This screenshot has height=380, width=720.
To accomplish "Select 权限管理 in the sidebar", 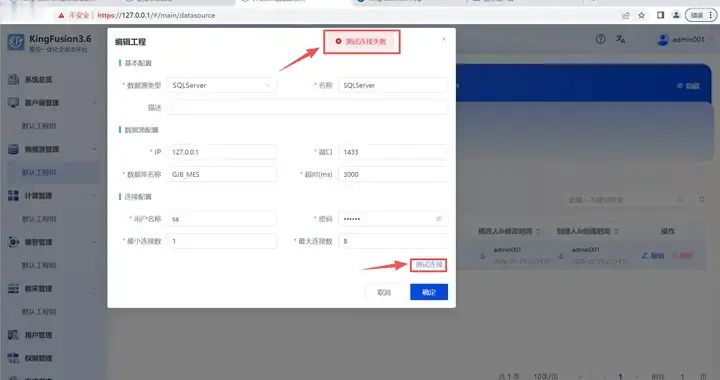I will (x=38, y=358).
